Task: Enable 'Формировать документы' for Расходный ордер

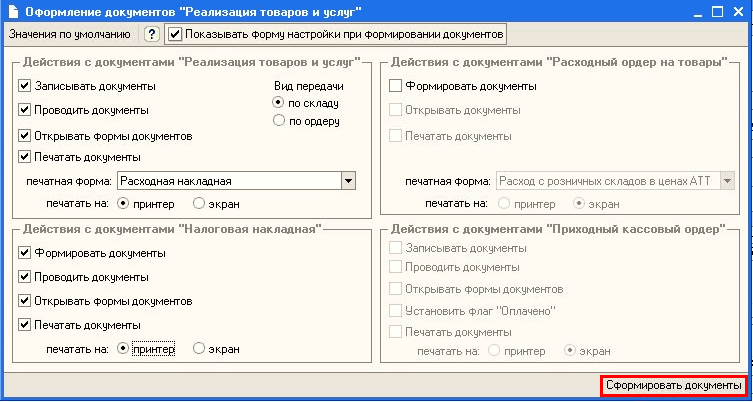Action: pyautogui.click(x=395, y=87)
